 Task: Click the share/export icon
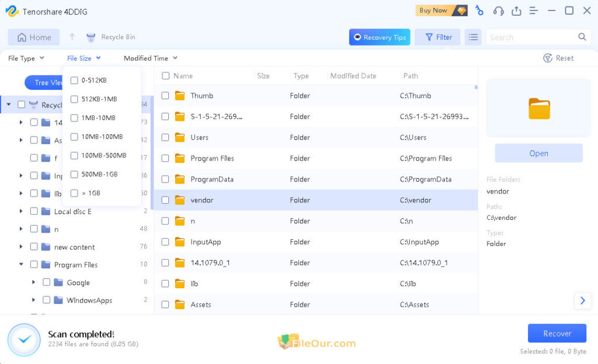(x=516, y=10)
